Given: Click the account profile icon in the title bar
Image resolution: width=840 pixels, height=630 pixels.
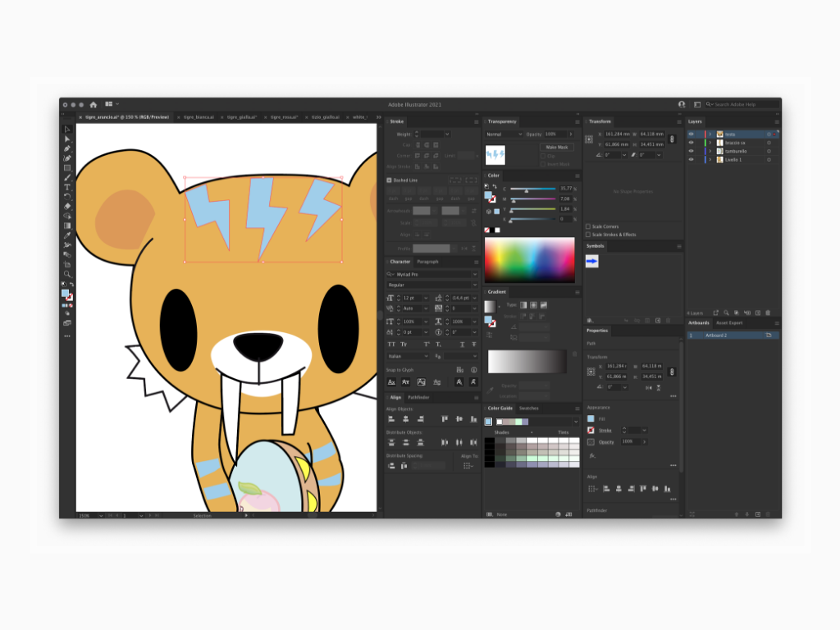Looking at the screenshot, I should pos(682,104).
